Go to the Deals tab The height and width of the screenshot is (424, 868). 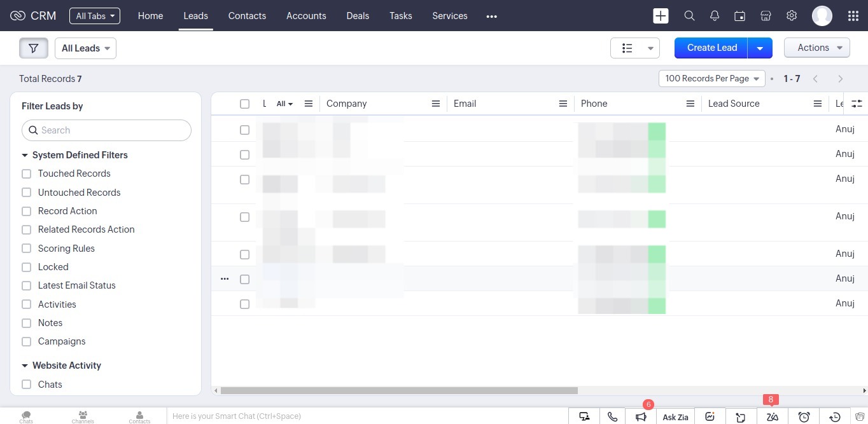(358, 16)
